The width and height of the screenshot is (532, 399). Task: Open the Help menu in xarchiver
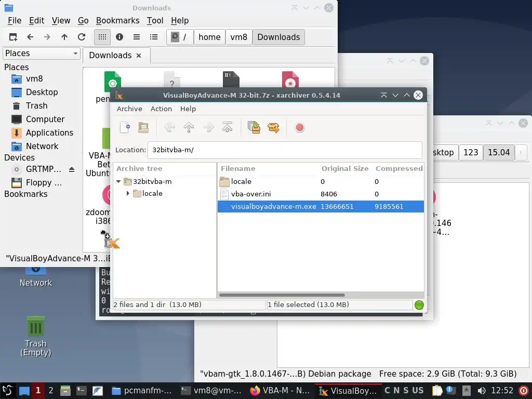pos(188,109)
